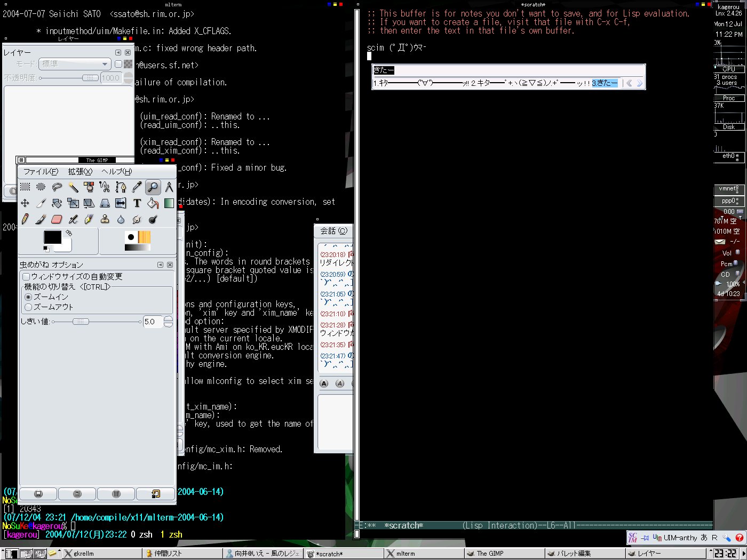Viewport: 747px width, 560px height.
Task: Select the Clone stamp tool
Action: (105, 219)
